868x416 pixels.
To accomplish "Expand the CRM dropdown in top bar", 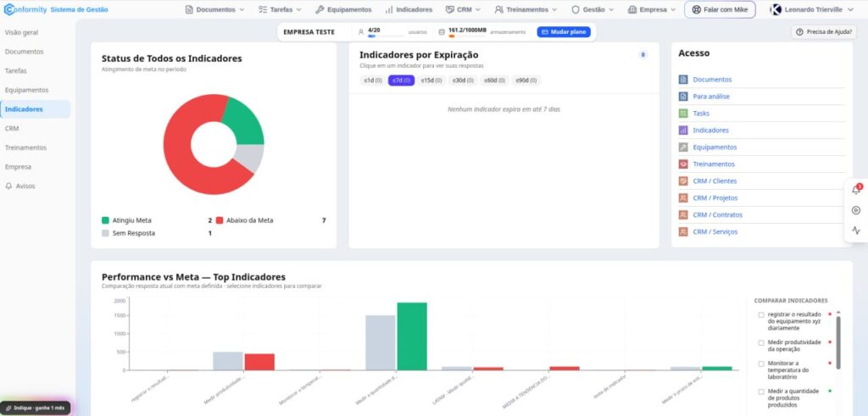I will tap(478, 9).
